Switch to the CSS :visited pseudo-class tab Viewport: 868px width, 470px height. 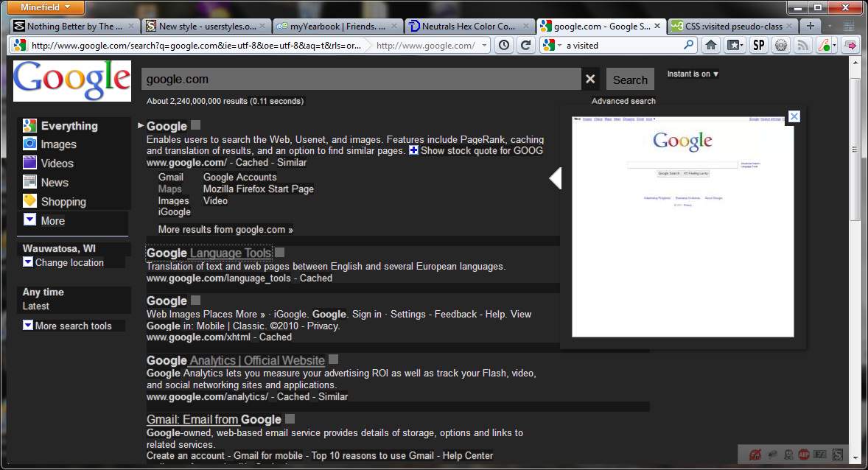732,26
